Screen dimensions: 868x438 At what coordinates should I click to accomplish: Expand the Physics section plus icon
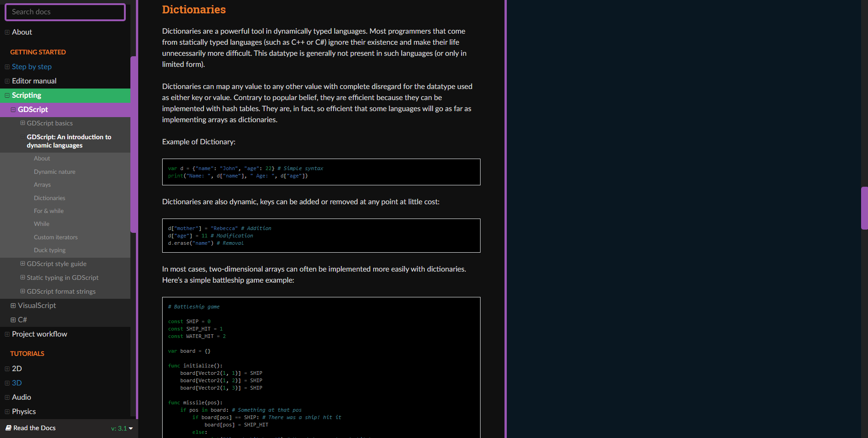6,411
